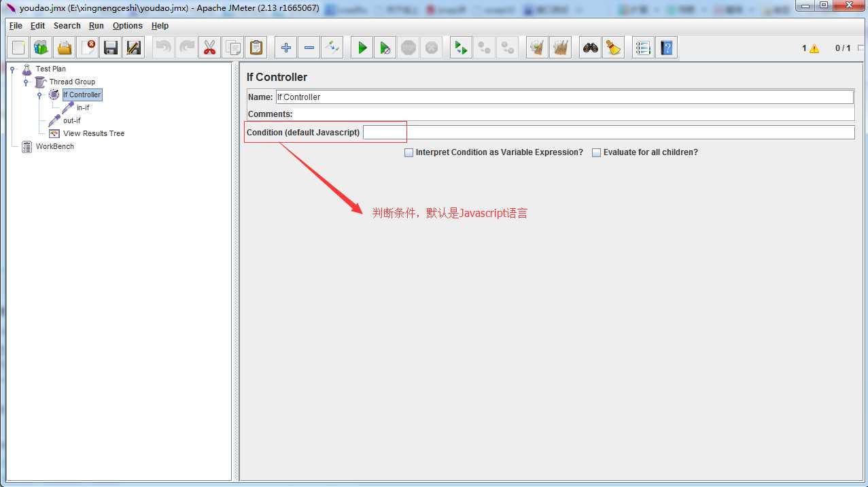
Task: Open the Search menu
Action: (67, 26)
